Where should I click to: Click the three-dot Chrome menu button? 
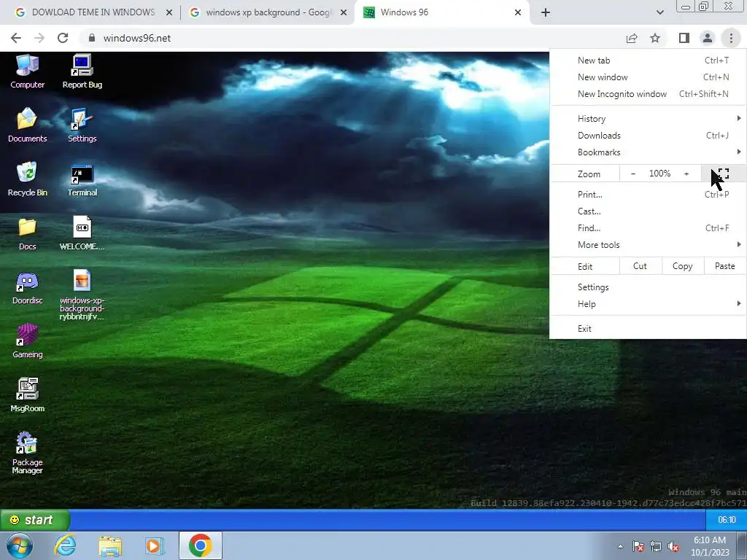pyautogui.click(x=731, y=38)
